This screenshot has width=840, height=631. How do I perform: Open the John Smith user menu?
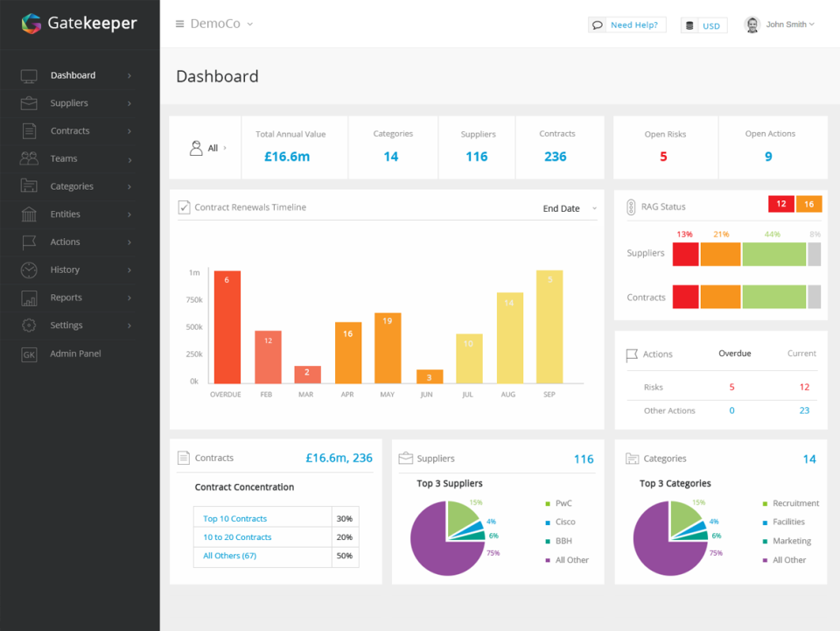(x=780, y=25)
